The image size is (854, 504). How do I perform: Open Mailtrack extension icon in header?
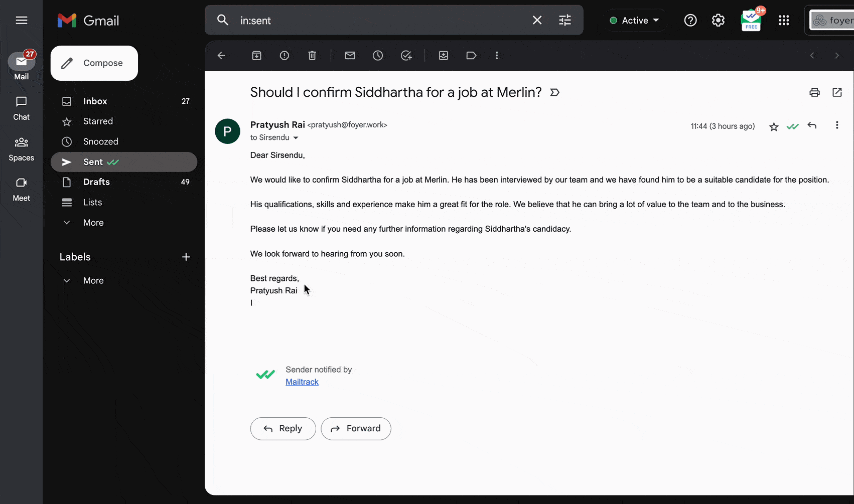(x=752, y=20)
